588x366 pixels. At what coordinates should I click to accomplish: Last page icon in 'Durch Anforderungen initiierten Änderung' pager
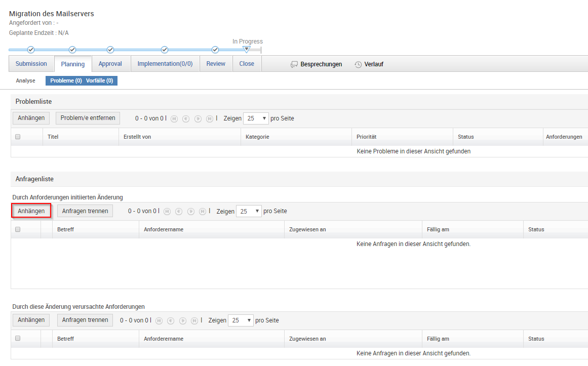coord(203,212)
